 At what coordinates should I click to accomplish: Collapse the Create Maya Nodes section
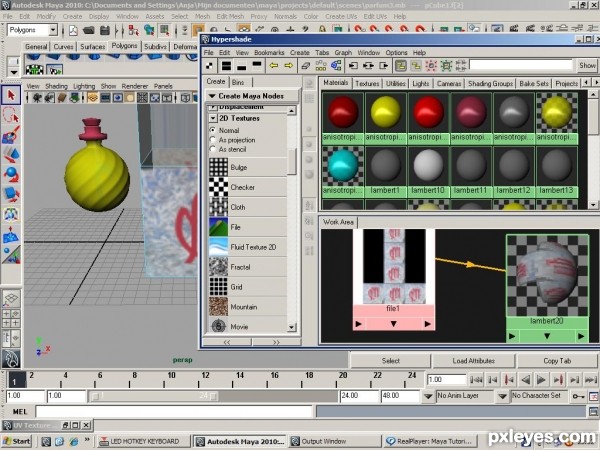point(212,96)
